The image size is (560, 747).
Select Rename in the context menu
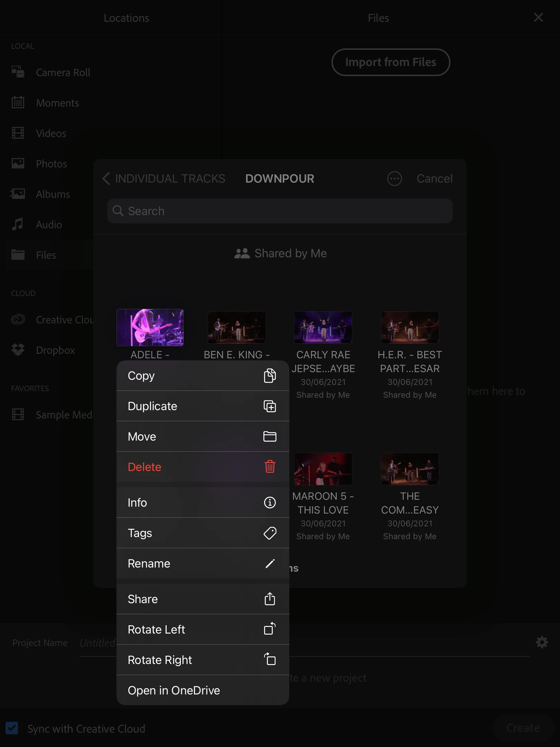(x=203, y=563)
